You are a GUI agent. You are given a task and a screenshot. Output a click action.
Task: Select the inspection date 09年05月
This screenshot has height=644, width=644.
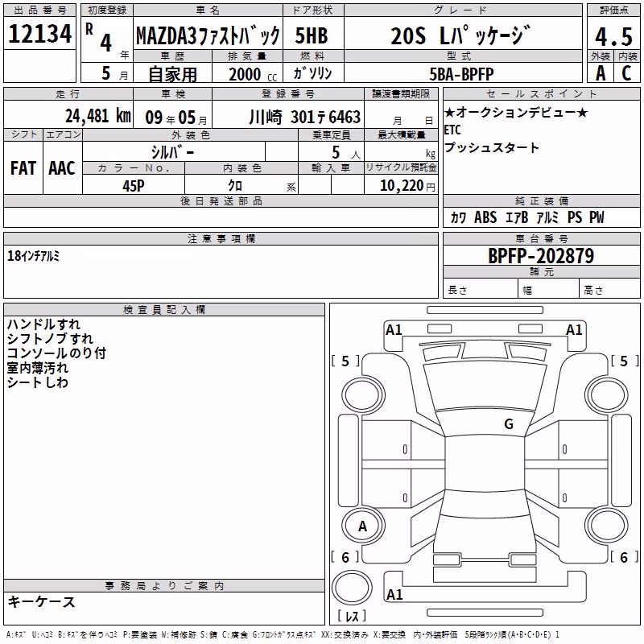tap(176, 118)
